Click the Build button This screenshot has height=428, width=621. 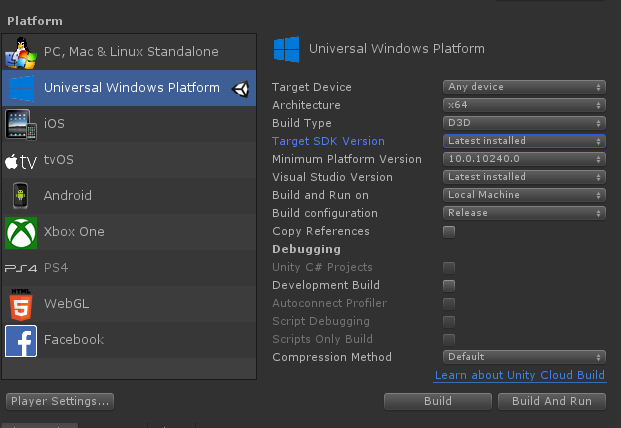[438, 401]
